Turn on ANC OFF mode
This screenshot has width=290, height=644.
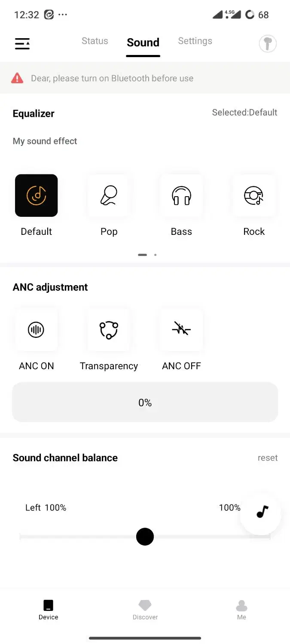[x=181, y=330]
